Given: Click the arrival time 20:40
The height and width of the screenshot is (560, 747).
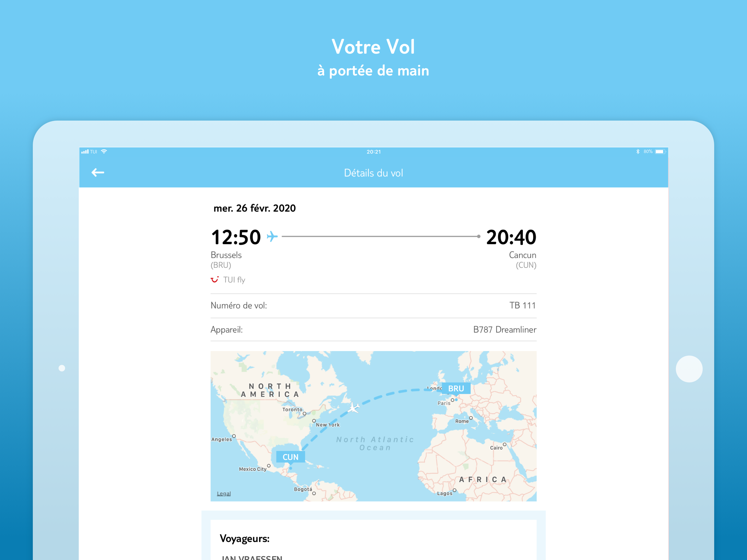Looking at the screenshot, I should coord(510,237).
